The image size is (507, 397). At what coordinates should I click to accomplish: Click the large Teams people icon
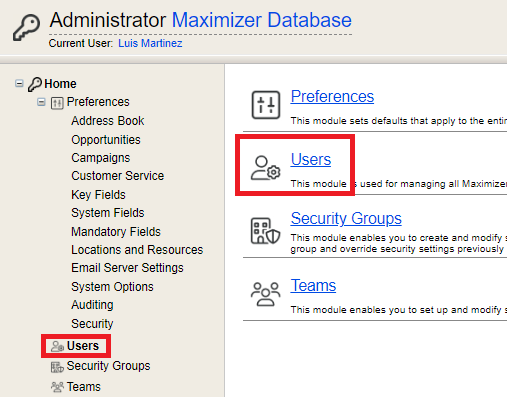265,294
